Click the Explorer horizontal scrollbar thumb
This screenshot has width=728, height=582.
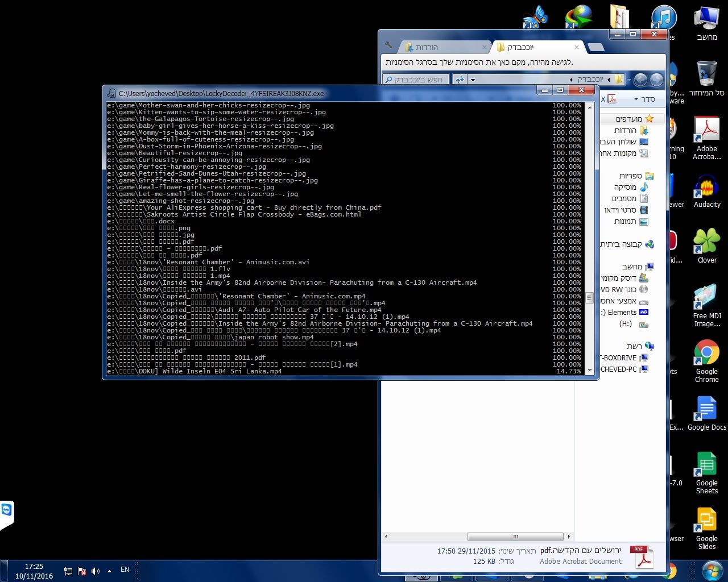pyautogui.click(x=515, y=537)
